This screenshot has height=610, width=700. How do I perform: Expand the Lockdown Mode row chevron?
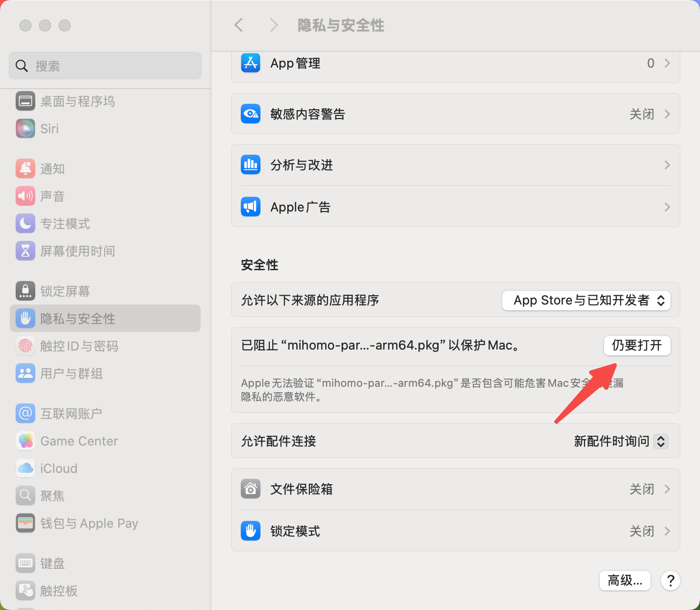667,531
